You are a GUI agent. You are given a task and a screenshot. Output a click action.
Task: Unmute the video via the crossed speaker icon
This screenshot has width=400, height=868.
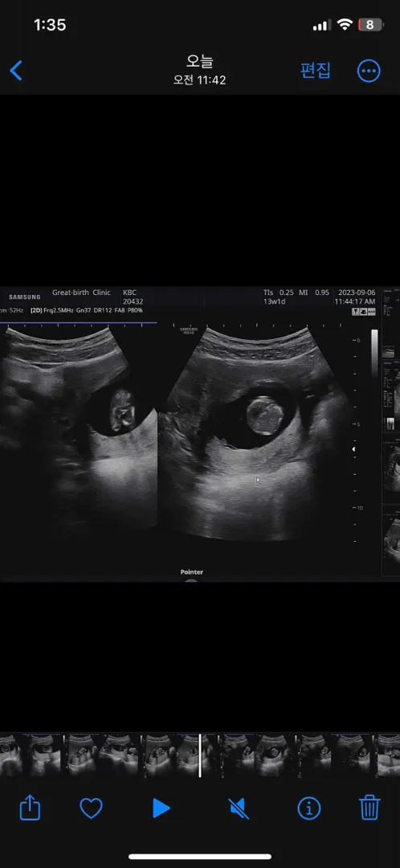[x=239, y=809]
